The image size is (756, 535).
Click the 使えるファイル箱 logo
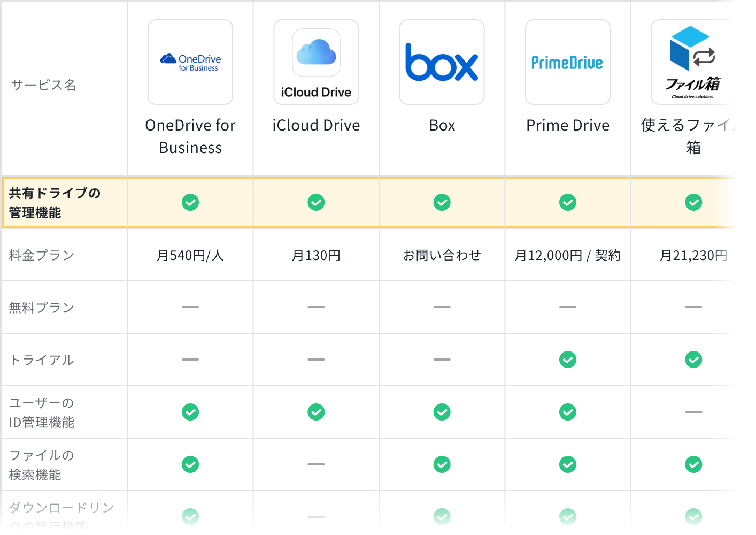point(692,62)
